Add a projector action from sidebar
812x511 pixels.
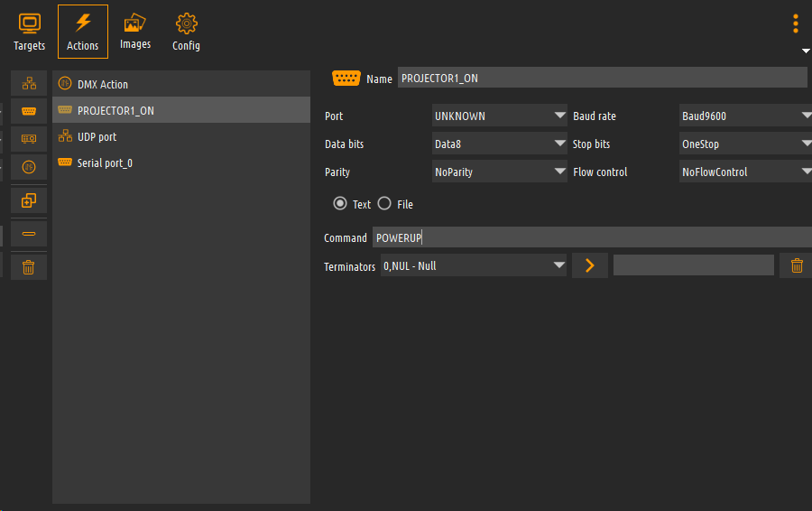tap(29, 139)
